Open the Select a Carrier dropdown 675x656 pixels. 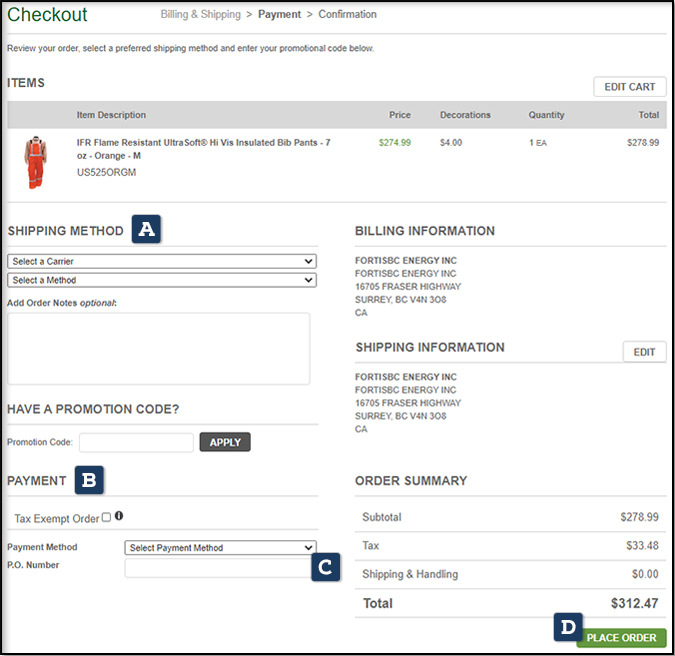point(161,261)
